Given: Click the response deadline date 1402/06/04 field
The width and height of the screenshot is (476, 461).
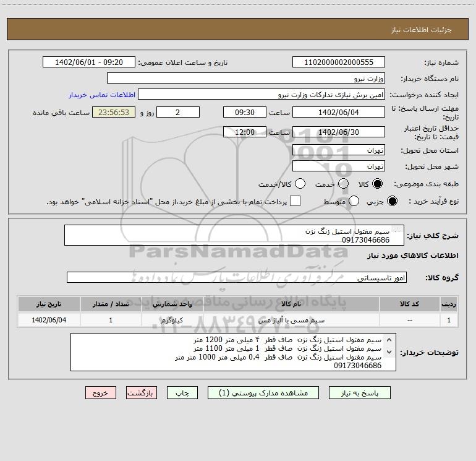Looking at the screenshot, I should 339,112.
